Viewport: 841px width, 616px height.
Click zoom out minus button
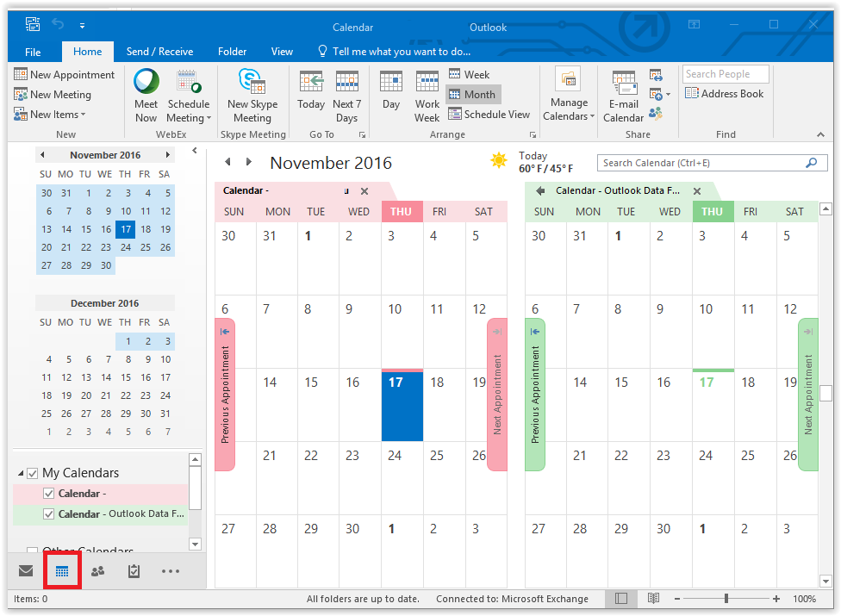pyautogui.click(x=677, y=598)
